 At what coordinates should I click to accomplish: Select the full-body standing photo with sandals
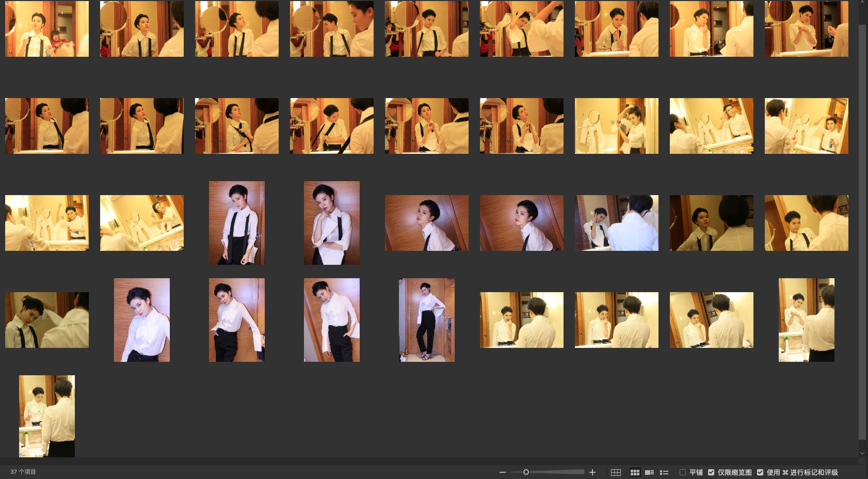(x=426, y=320)
